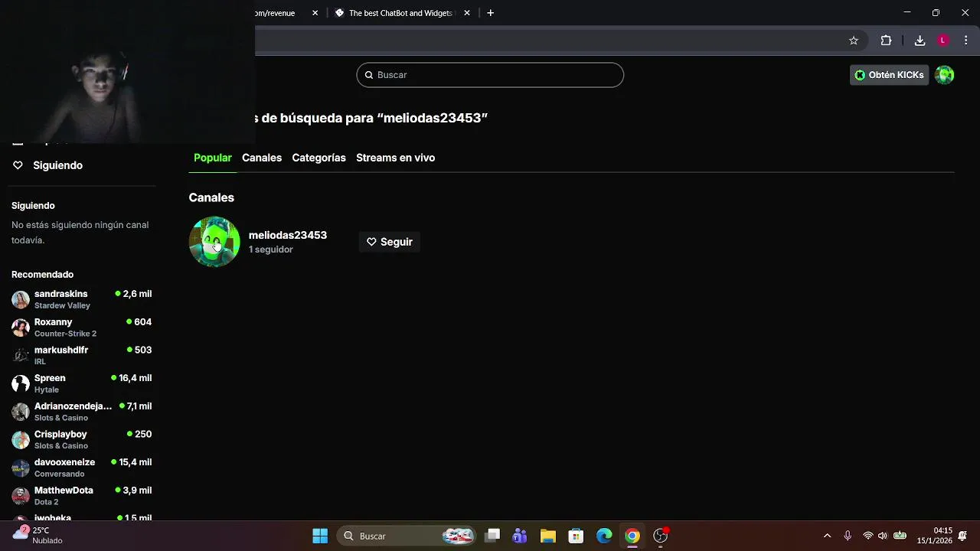Click Dota 2 category under MatthewDota
The width and height of the screenshot is (980, 551).
click(x=46, y=502)
